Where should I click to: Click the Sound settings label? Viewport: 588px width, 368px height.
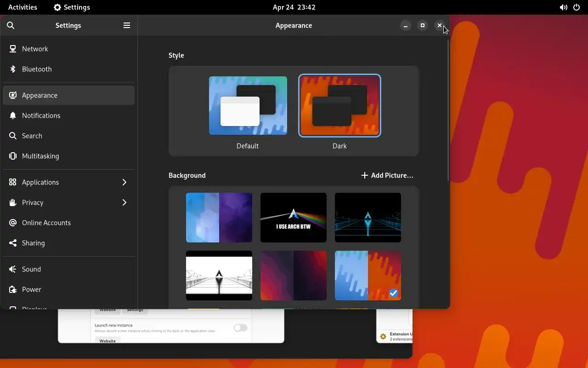[x=32, y=269]
